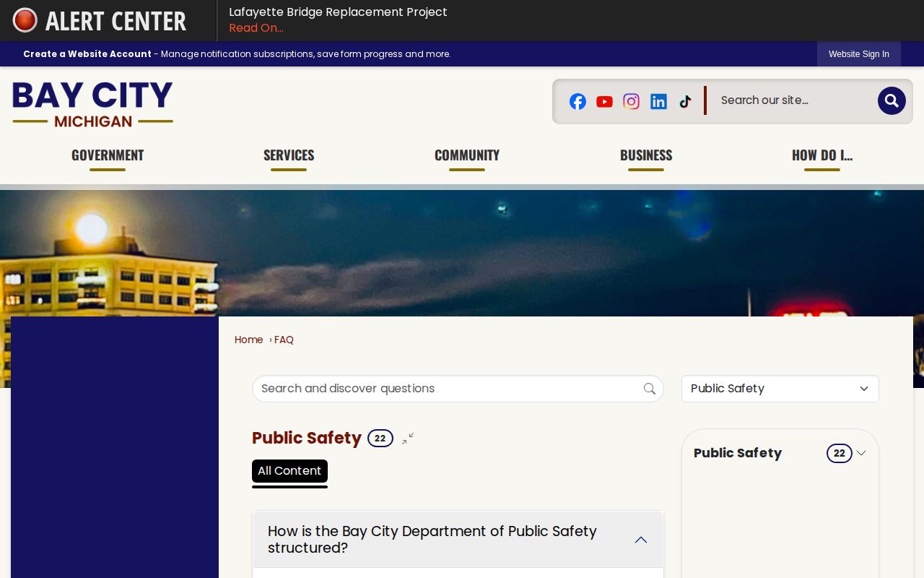Open the Read On... alert link
924x578 pixels.
[256, 28]
